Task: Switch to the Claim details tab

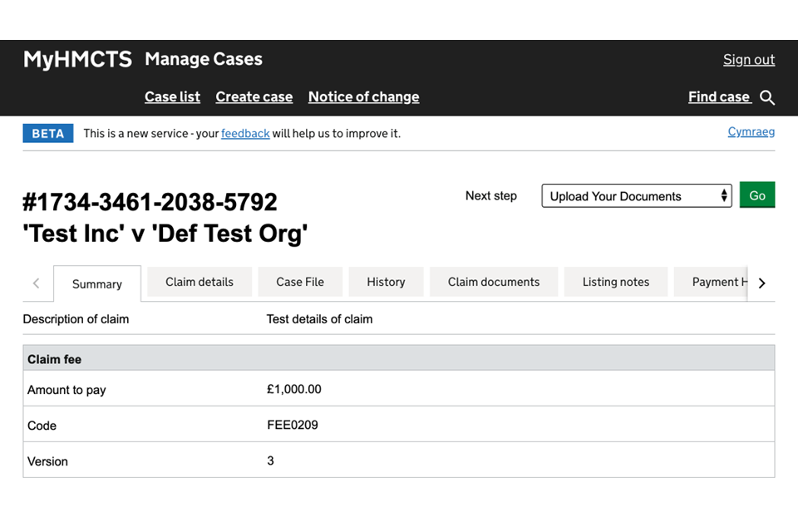Action: (199, 282)
